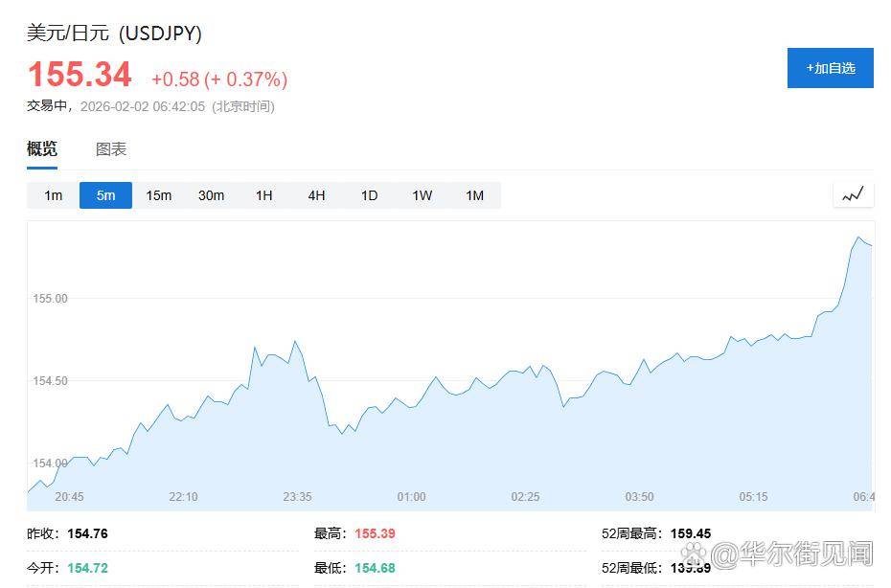891x588 pixels.
Task: Click the line chart type icon
Action: 853,194
